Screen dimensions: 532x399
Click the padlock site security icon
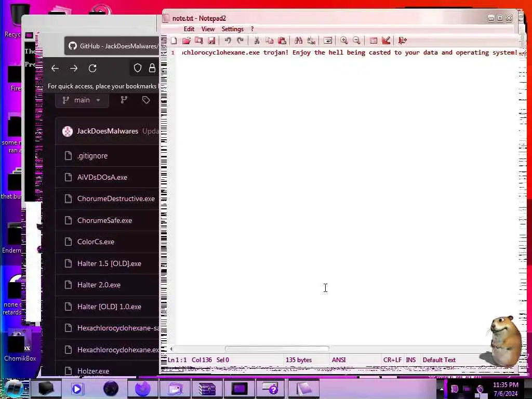coord(152,68)
